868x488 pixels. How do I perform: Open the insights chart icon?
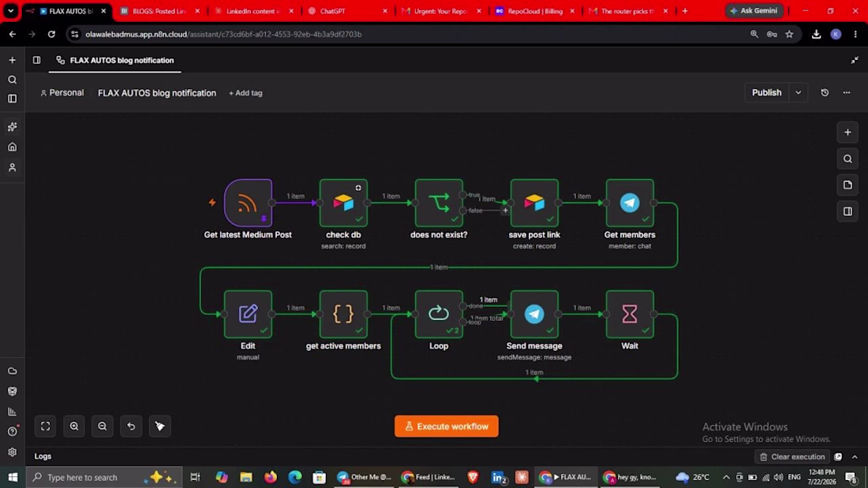pyautogui.click(x=12, y=412)
